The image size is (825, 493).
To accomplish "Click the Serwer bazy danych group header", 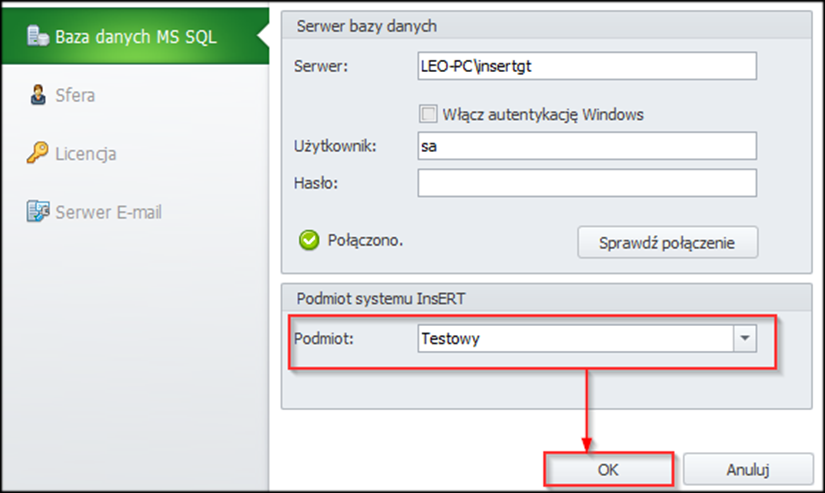I will pyautogui.click(x=547, y=26).
